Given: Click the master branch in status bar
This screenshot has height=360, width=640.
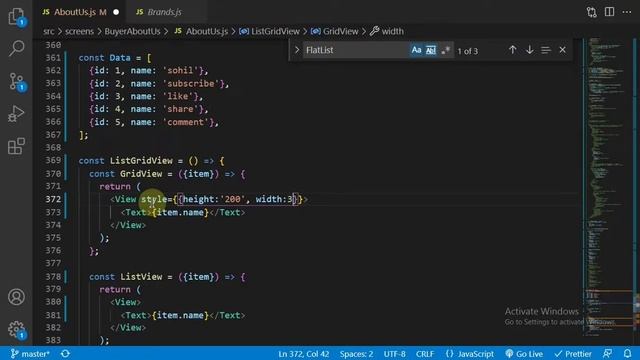Looking at the screenshot, I should point(30,353).
